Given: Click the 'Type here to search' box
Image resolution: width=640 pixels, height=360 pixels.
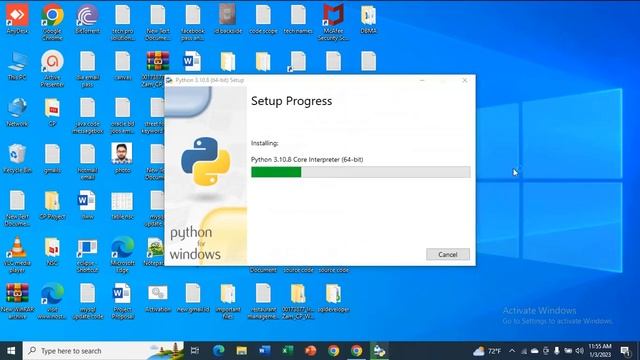Looking at the screenshot, I should tap(103, 351).
